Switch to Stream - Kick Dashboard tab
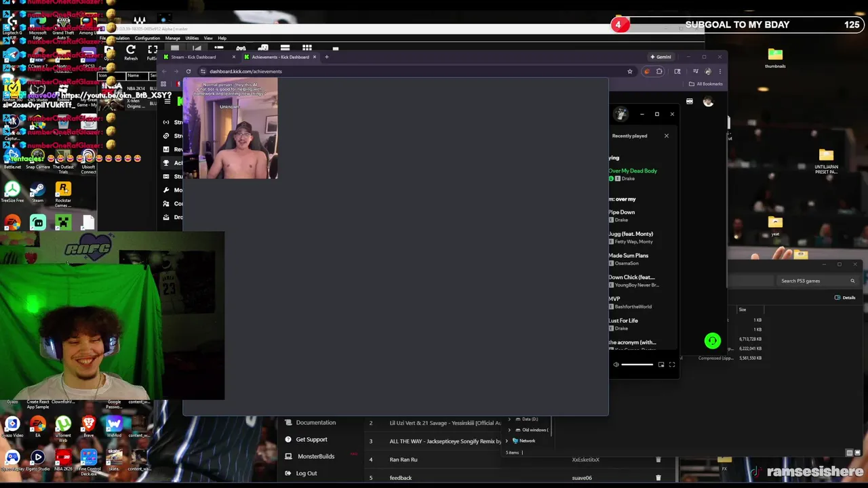868x488 pixels. 200,57
